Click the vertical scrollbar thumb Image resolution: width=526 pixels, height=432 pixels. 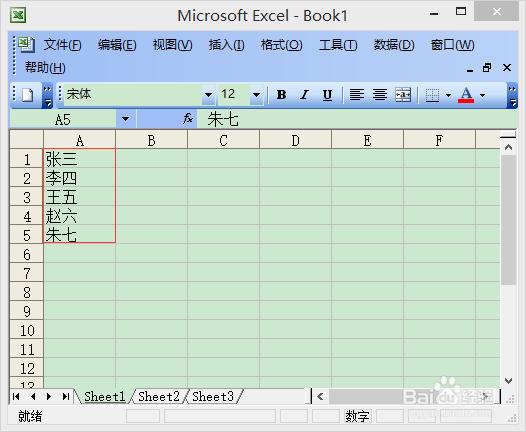coord(508,220)
